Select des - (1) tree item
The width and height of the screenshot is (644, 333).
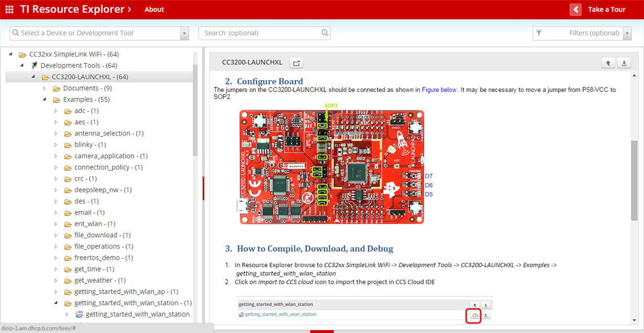pyautogui.click(x=86, y=202)
